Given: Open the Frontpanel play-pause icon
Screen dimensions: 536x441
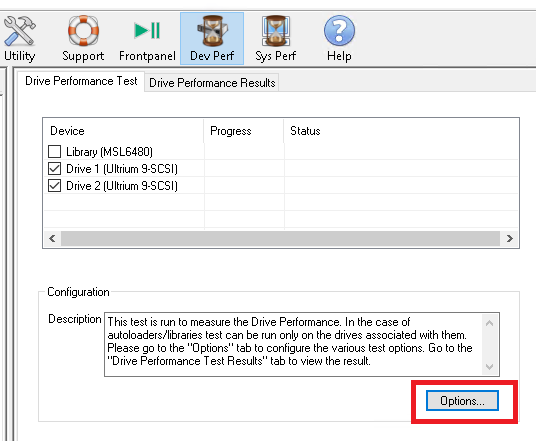Looking at the screenshot, I should [147, 30].
